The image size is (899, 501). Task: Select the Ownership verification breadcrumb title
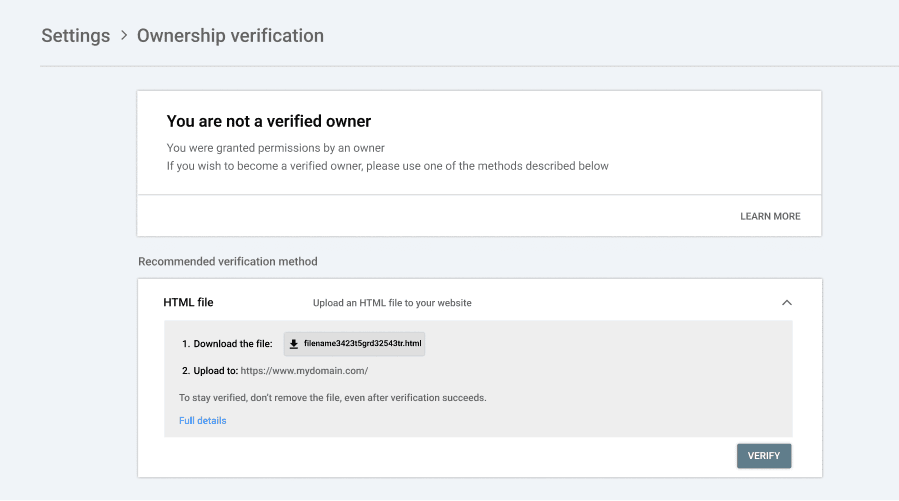click(230, 36)
